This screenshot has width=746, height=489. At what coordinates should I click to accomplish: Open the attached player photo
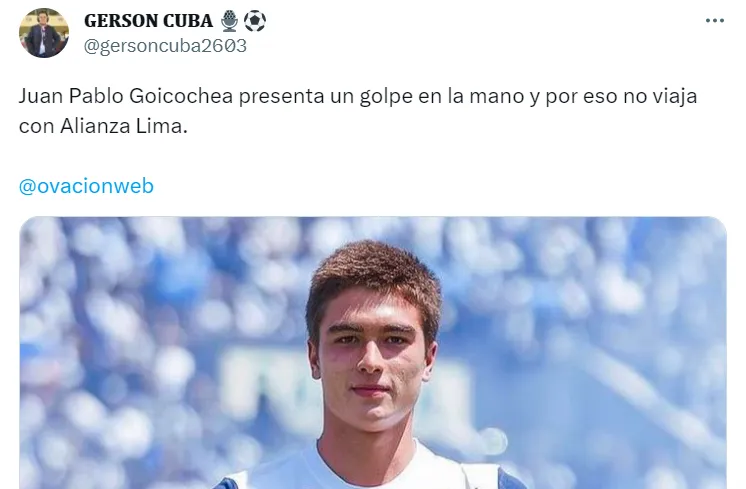373,353
